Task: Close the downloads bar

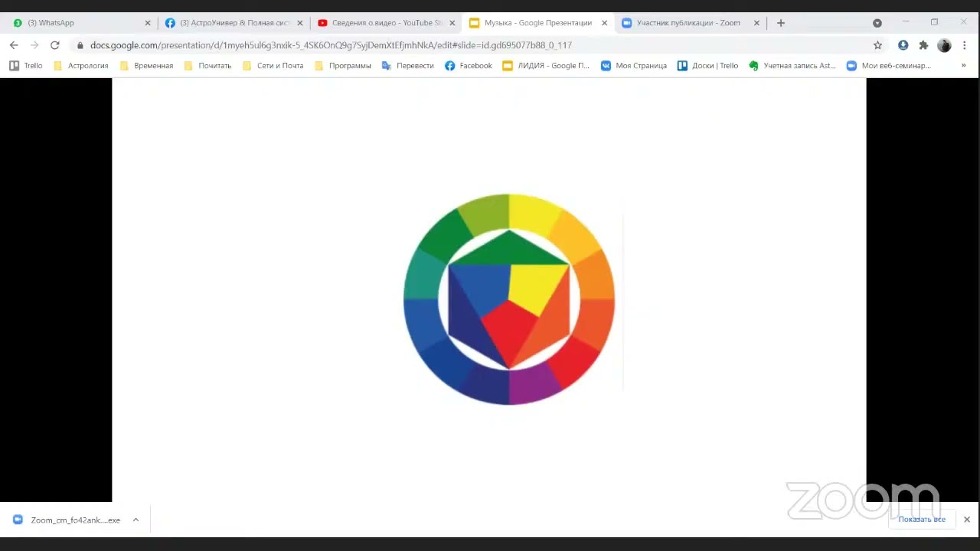Action: point(967,520)
